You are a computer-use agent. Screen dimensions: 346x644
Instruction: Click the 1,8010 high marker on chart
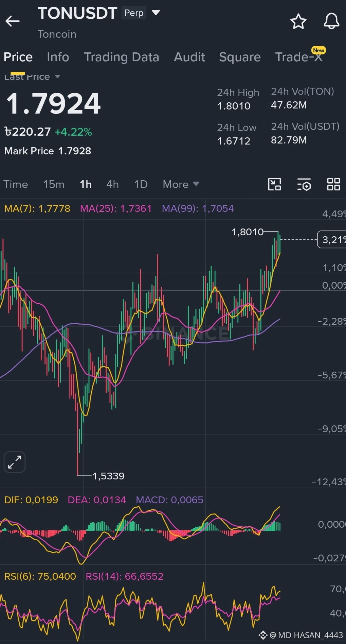[248, 232]
